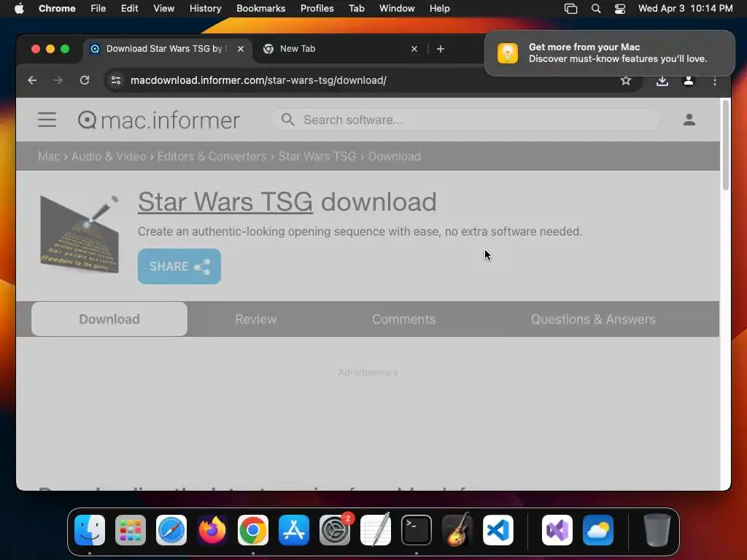Click the Star Wars TSG app thumbnail
747x560 pixels.
[80, 234]
